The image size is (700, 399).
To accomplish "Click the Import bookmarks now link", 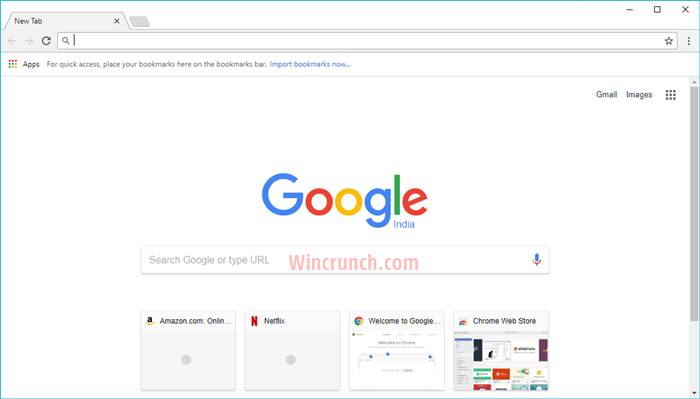I will click(x=310, y=64).
